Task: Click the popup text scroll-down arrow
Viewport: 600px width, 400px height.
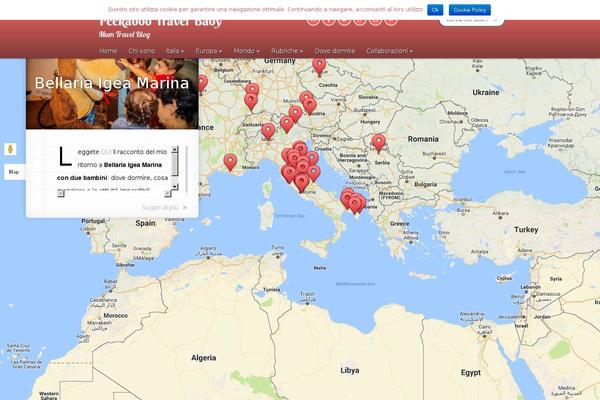Action: tap(175, 186)
